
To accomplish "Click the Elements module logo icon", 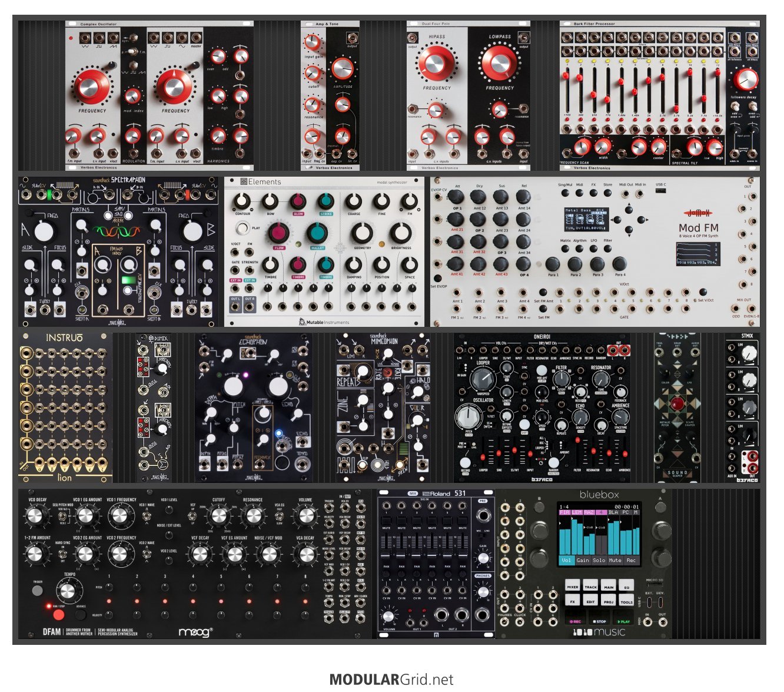I will [x=244, y=182].
